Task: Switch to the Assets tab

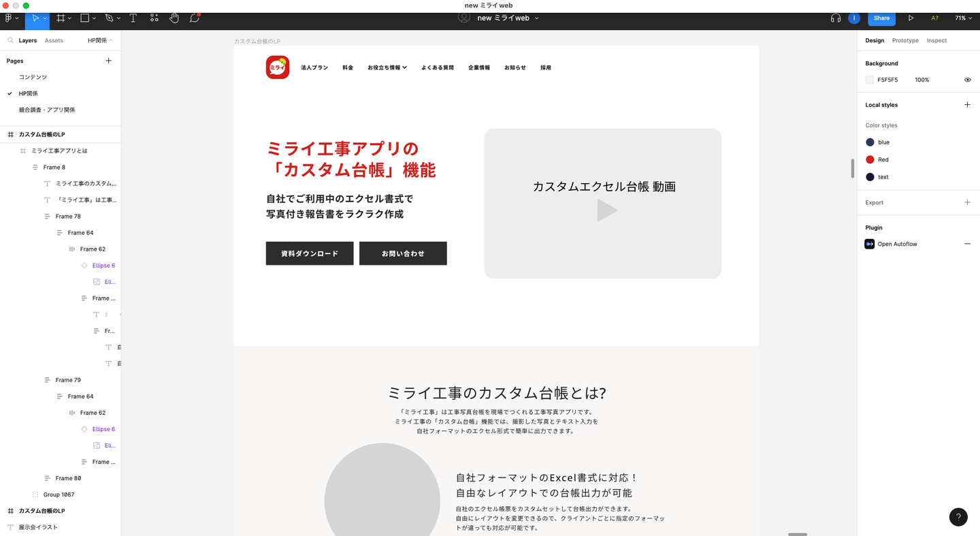Action: coord(54,41)
